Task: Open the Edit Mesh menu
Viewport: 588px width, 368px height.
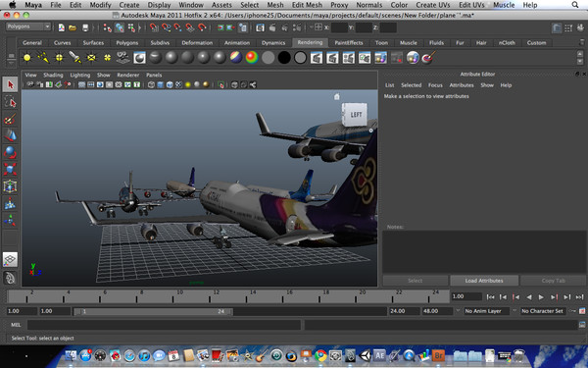Action: (x=307, y=5)
